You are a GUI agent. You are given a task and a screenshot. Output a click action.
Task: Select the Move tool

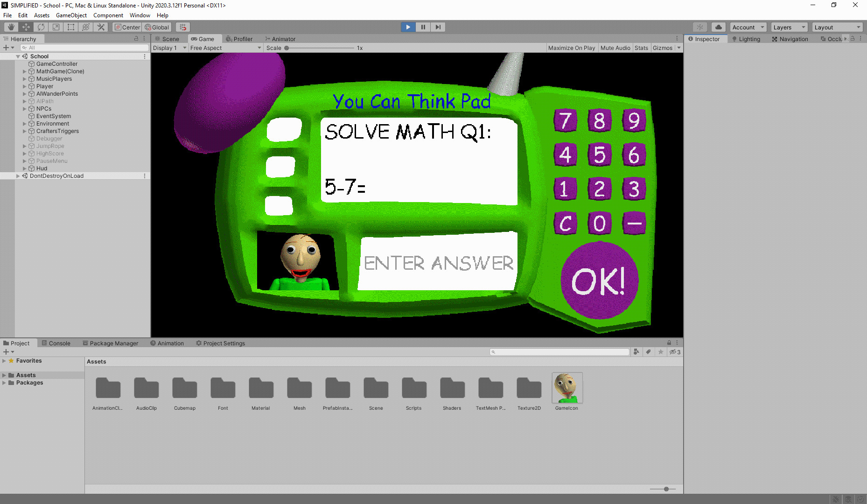point(26,27)
